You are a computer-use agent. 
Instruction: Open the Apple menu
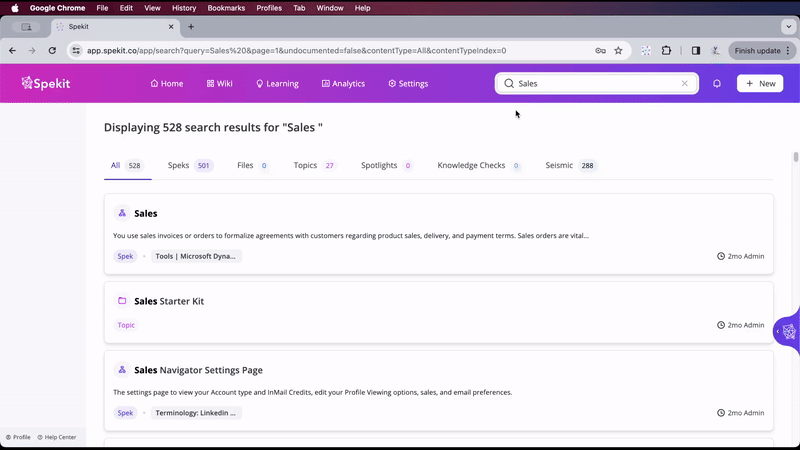click(15, 8)
